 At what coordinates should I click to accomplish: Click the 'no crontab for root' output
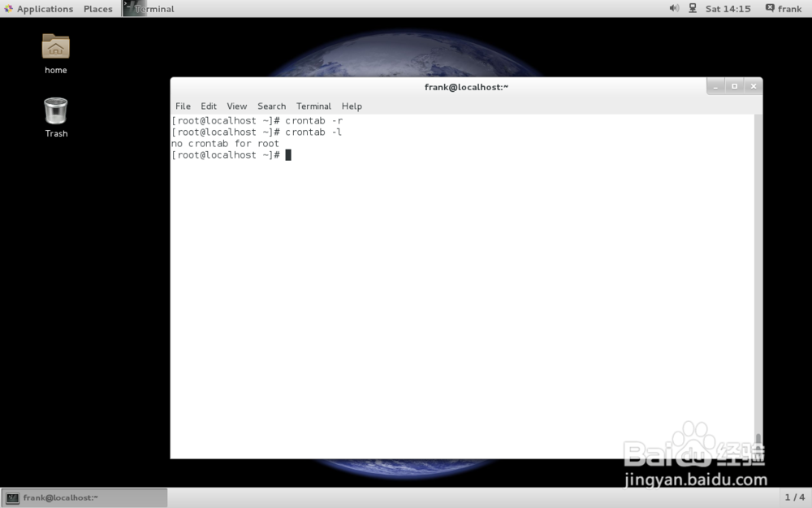pyautogui.click(x=225, y=144)
